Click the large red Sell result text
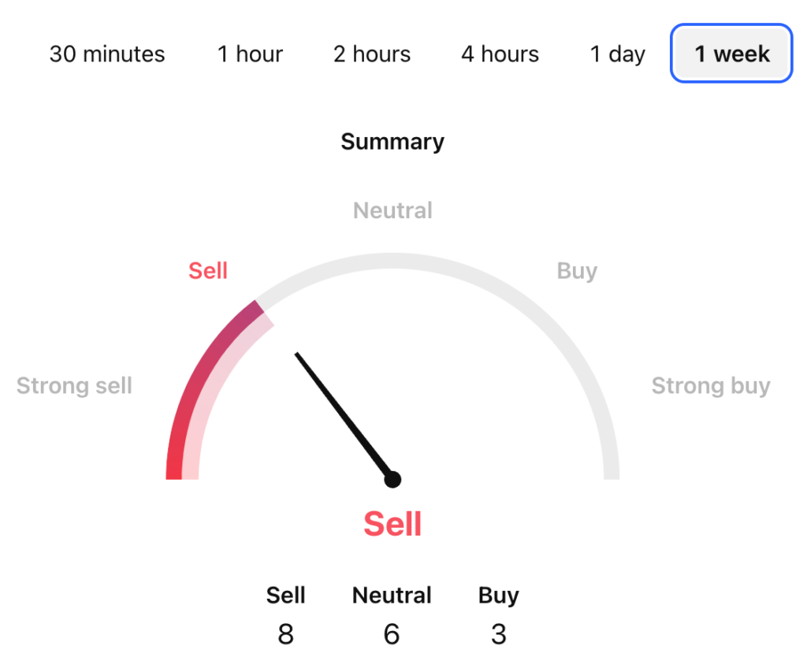Screen dimensions: 807x672 (392, 524)
